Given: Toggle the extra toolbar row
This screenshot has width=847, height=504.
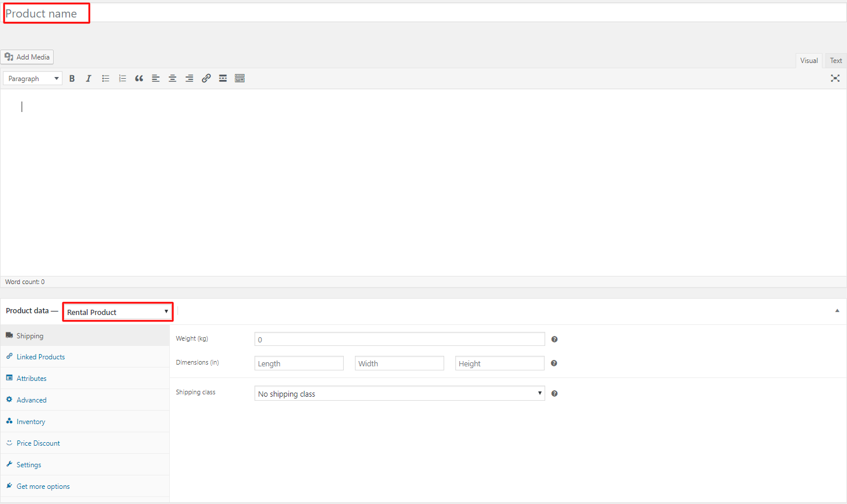Looking at the screenshot, I should pos(240,78).
